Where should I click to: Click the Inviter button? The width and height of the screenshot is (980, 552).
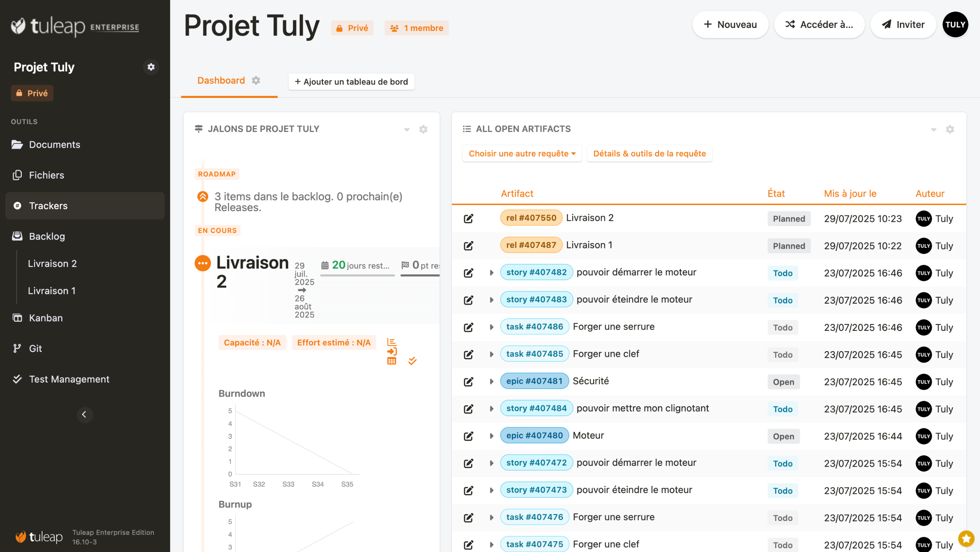(x=903, y=25)
